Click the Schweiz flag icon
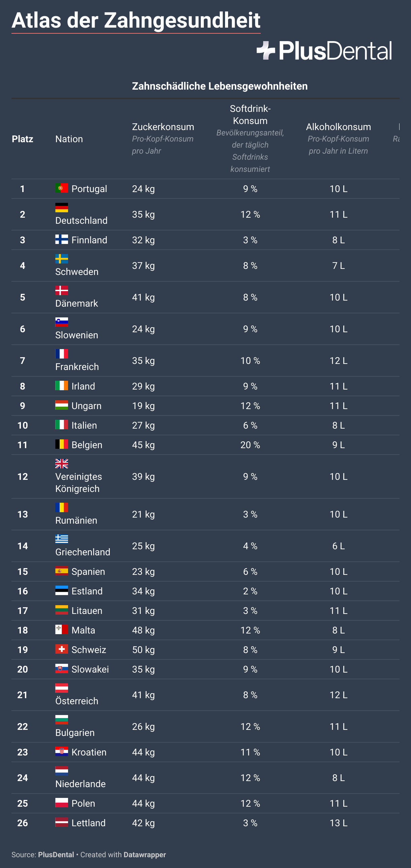This screenshot has width=411, height=868. pos(62,649)
